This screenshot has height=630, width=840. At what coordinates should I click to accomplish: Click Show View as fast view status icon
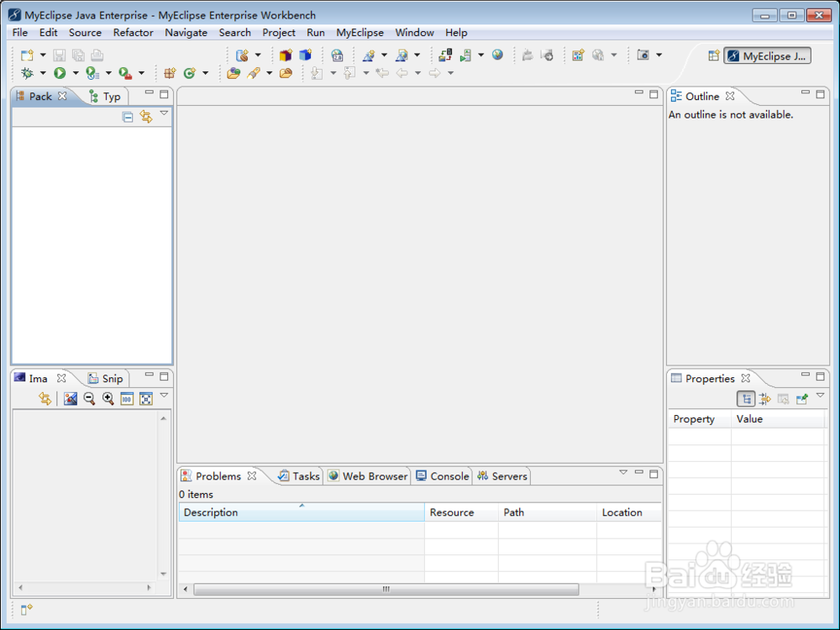pyautogui.click(x=27, y=609)
